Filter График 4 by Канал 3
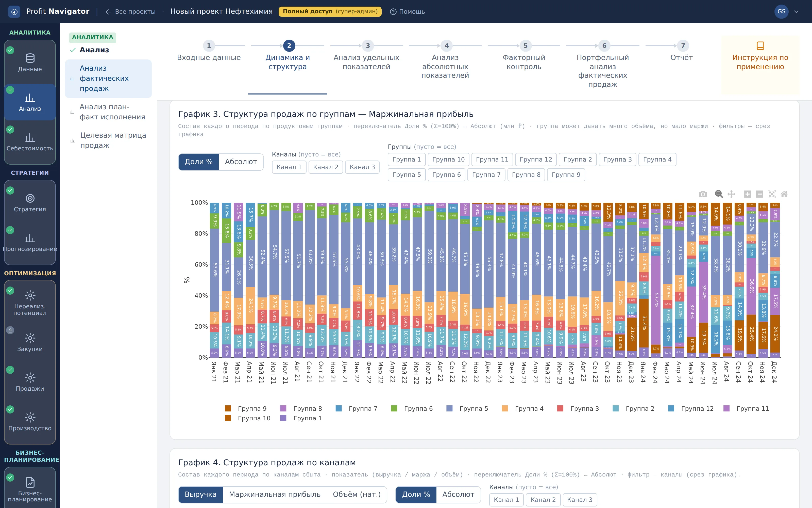 click(x=580, y=500)
